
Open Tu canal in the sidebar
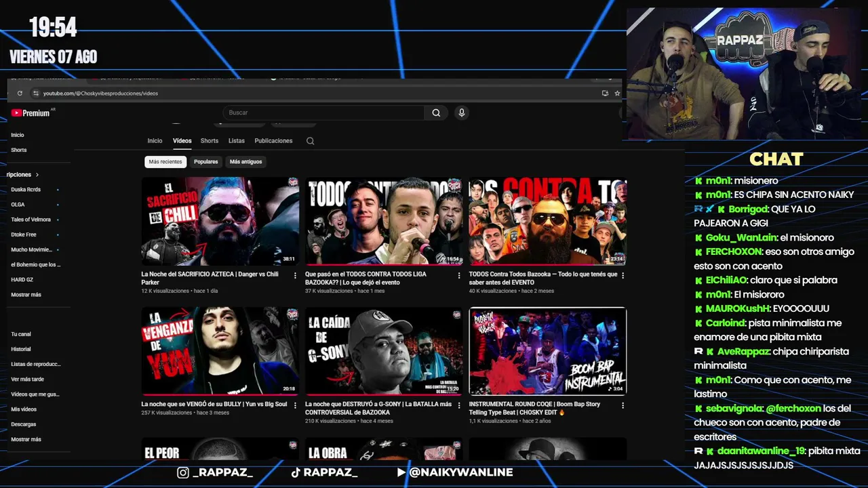21,334
